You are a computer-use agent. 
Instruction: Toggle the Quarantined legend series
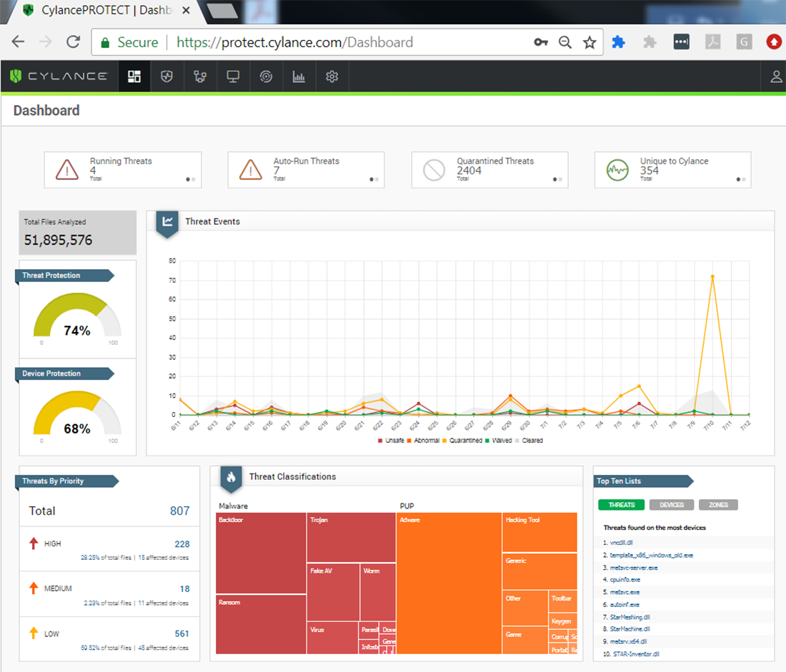(462, 441)
